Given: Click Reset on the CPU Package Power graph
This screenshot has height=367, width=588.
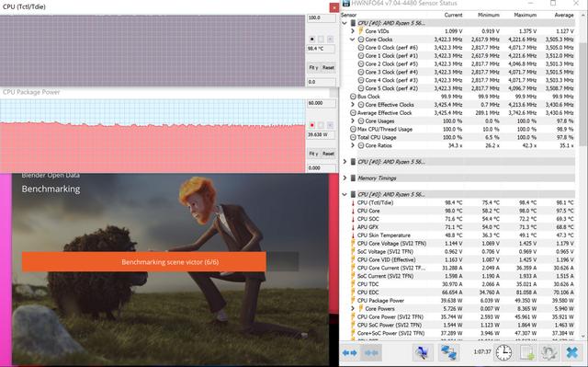Looking at the screenshot, I should [x=328, y=154].
